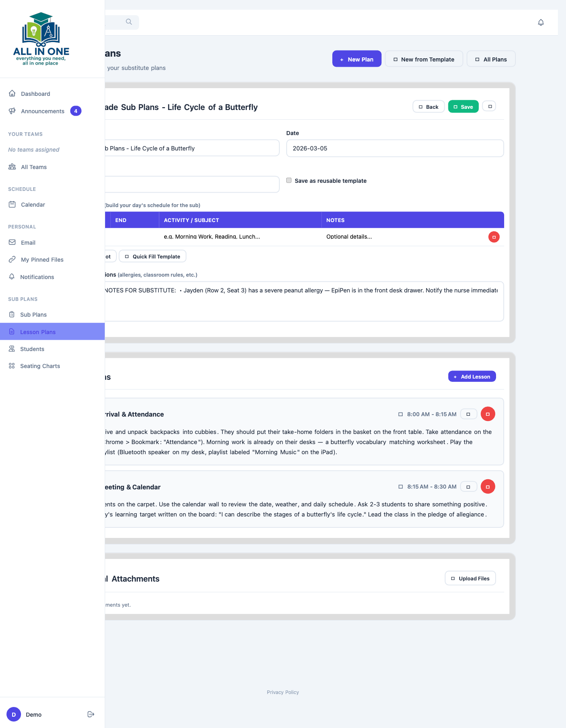
Task: Click the New Plan button
Action: point(357,59)
